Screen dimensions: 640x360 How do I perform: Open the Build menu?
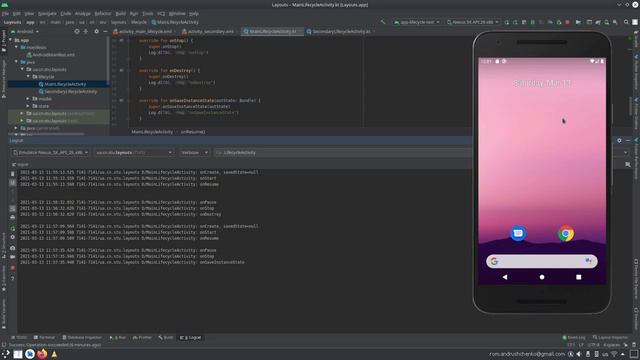[120, 13]
